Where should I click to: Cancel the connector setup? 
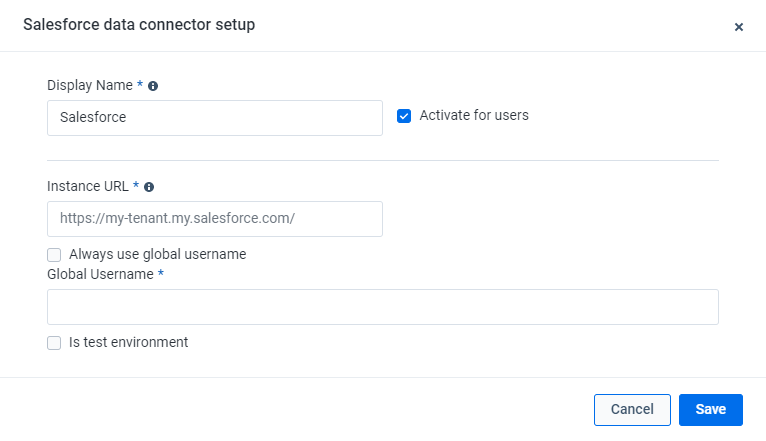point(632,410)
